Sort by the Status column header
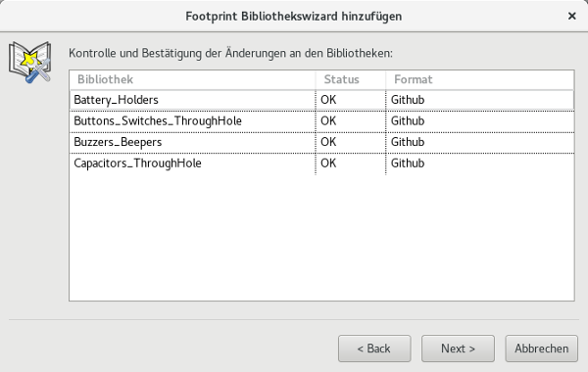This screenshot has height=372, width=588. 351,79
